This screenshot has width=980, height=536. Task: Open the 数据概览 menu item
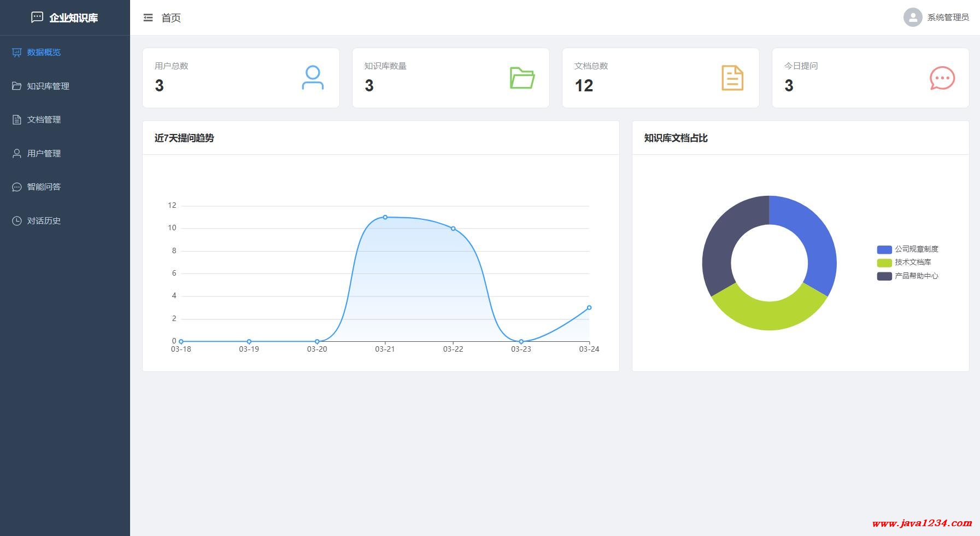(x=44, y=53)
